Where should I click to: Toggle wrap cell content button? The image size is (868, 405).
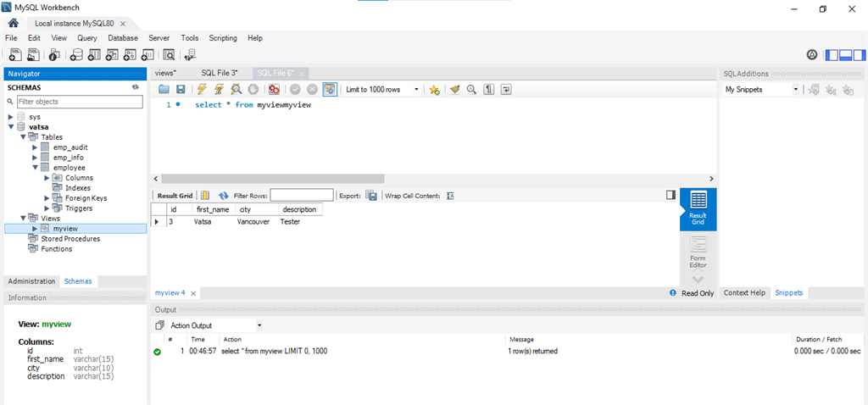[x=450, y=196]
